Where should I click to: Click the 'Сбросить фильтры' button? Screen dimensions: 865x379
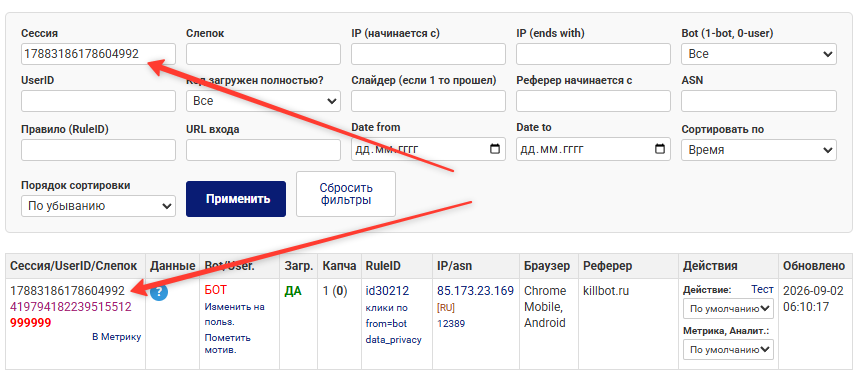pos(346,194)
